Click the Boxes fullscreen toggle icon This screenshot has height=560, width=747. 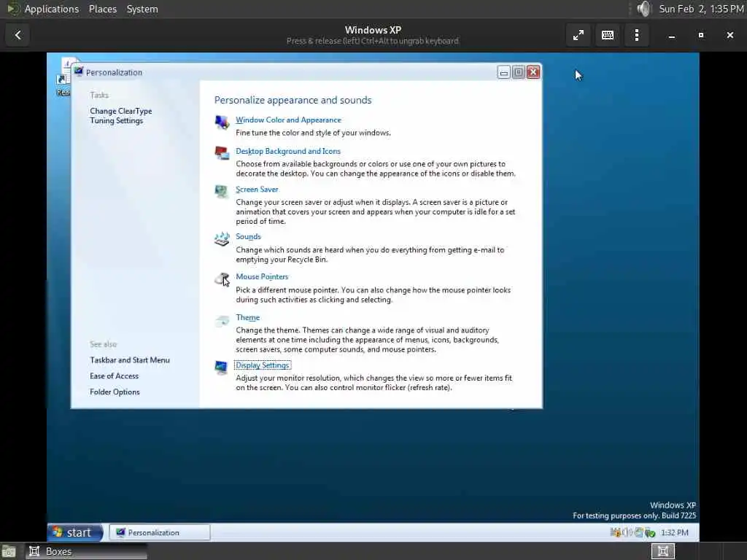pos(578,35)
